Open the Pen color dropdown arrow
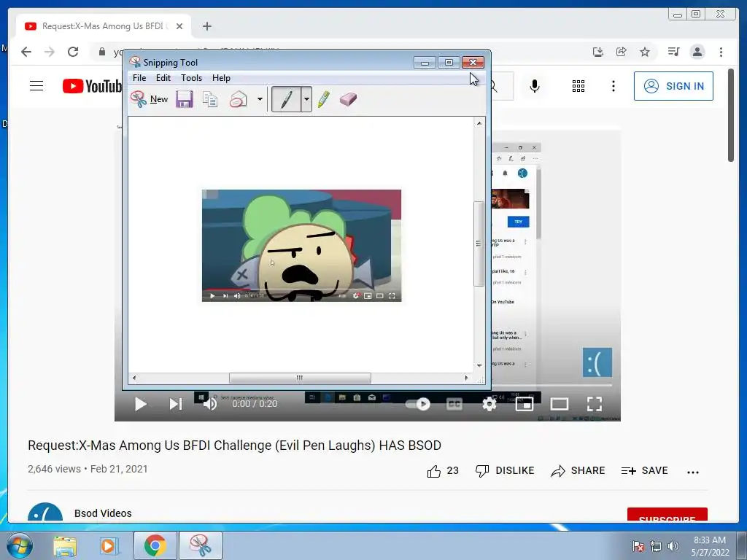Image resolution: width=747 pixels, height=560 pixels. click(306, 99)
